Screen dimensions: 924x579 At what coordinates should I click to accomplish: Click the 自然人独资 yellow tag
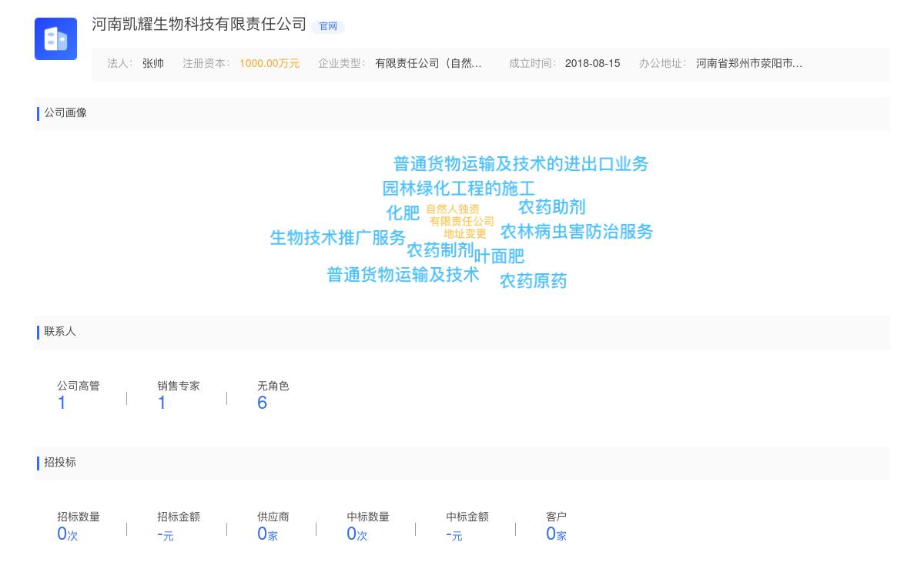pos(453,209)
